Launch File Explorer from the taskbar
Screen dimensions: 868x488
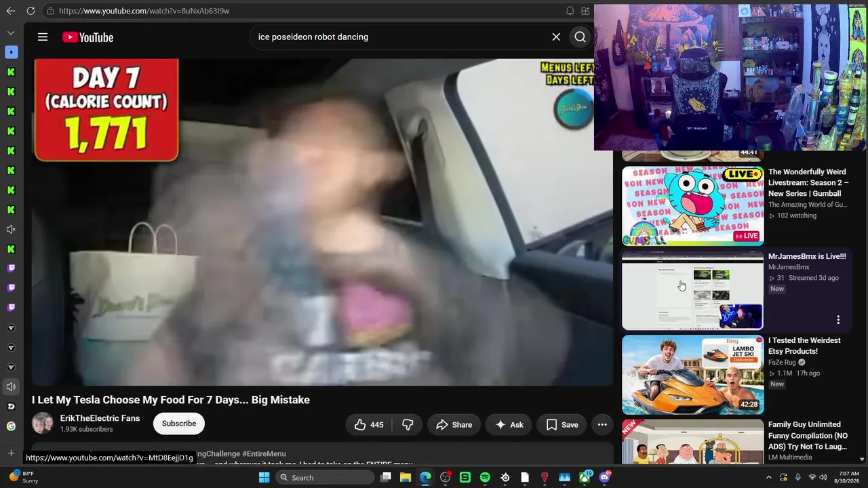pos(406,478)
